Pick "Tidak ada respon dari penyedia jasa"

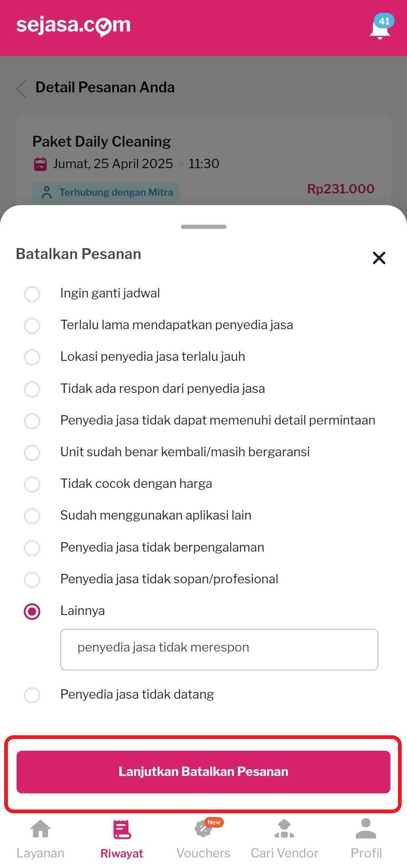click(x=32, y=389)
